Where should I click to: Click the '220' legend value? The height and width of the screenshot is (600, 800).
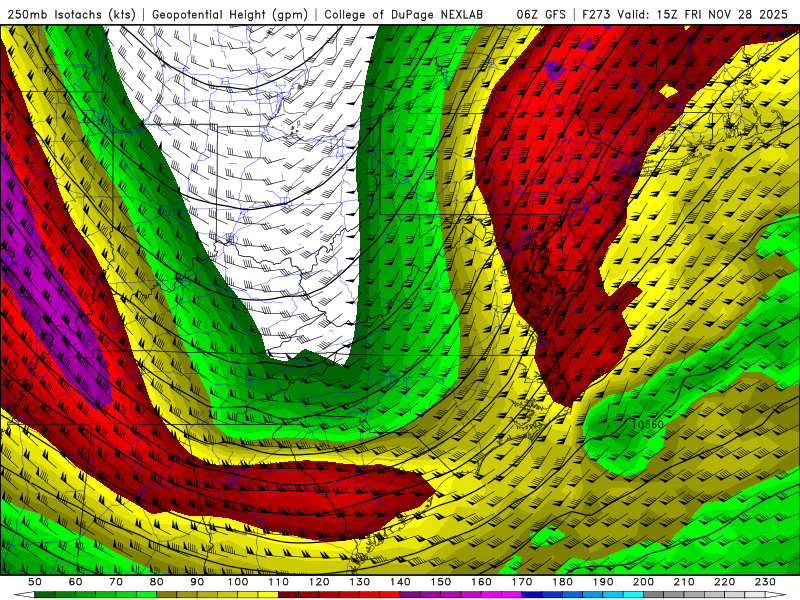724,582
